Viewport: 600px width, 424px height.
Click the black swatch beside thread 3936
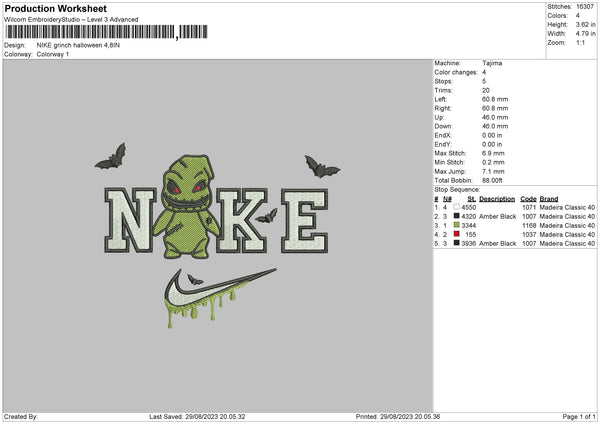point(457,243)
